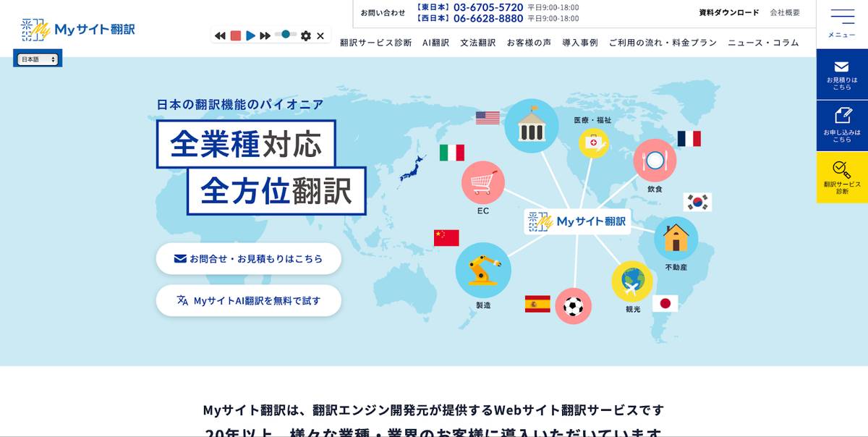868x437 pixels.
Task: Click the お問合せ・お見積もりはこちら button
Action: [248, 258]
